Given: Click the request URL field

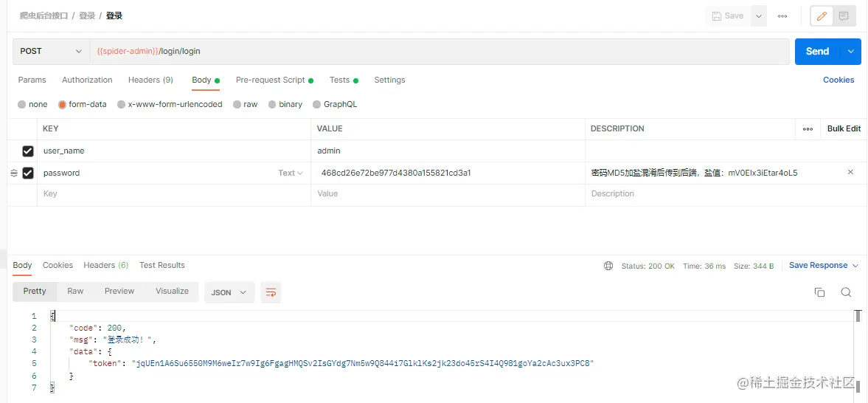Looking at the screenshot, I should point(440,51).
